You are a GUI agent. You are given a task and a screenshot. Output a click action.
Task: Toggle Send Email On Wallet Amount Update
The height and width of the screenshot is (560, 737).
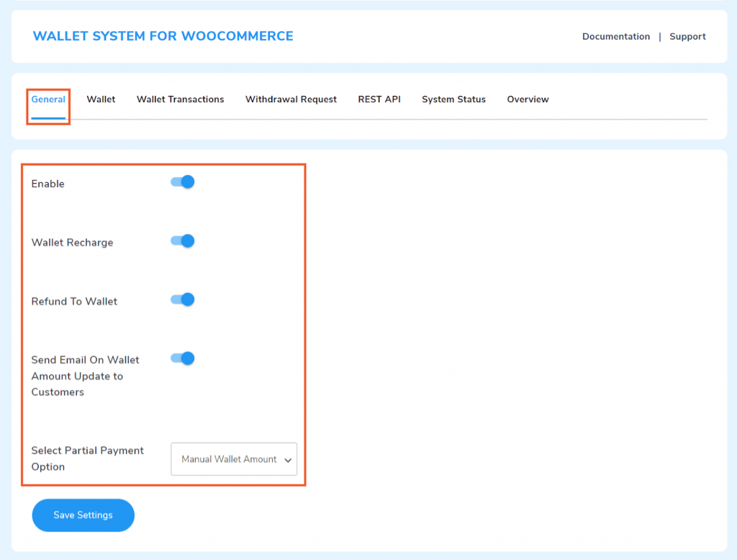pos(182,358)
